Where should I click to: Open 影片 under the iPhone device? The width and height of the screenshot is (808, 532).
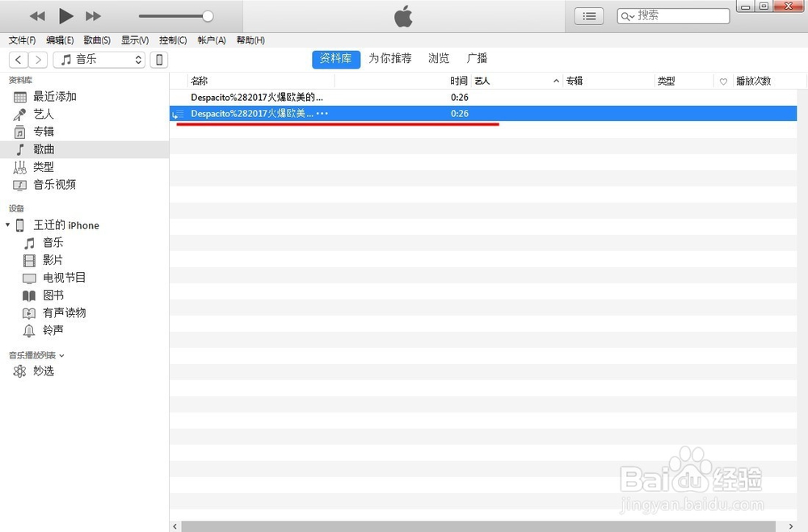(53, 260)
